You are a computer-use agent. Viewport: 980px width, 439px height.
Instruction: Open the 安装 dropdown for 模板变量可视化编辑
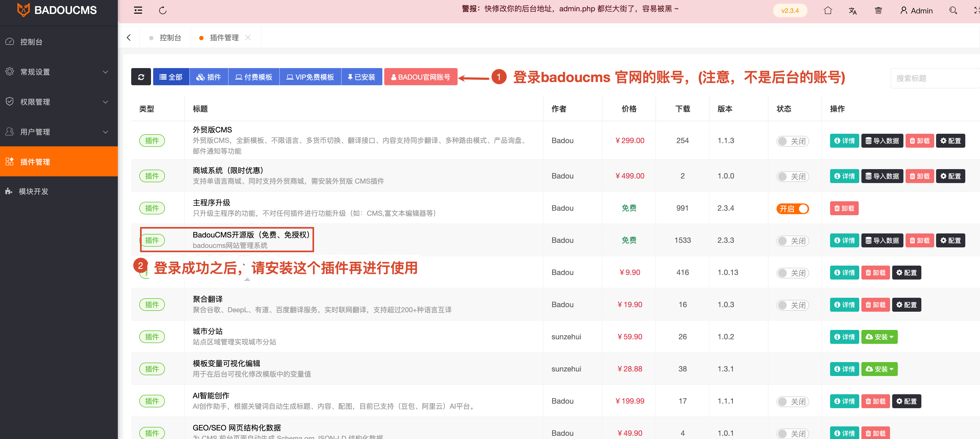pos(879,369)
